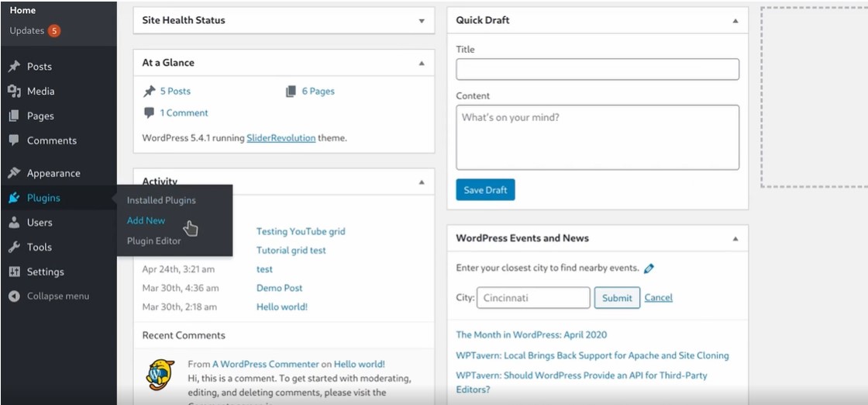Click the Collapse menu label
The width and height of the screenshot is (868, 405).
58,296
